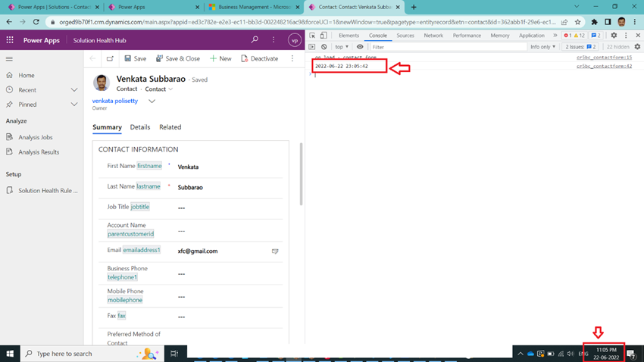Click the Windows taskbar search box
The image size is (644, 362).
tap(92, 354)
